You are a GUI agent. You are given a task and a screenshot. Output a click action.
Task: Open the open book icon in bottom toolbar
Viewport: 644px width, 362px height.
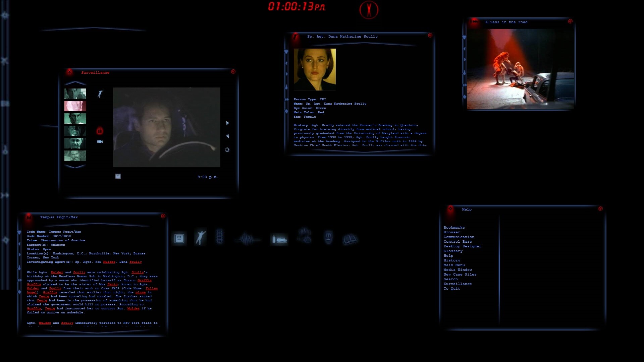point(350,239)
